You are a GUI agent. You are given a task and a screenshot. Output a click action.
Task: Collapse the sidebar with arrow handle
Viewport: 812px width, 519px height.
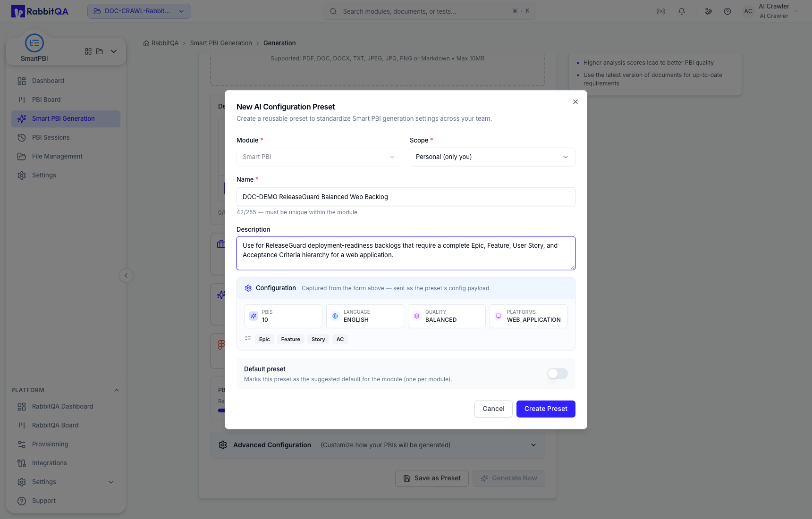point(126,276)
